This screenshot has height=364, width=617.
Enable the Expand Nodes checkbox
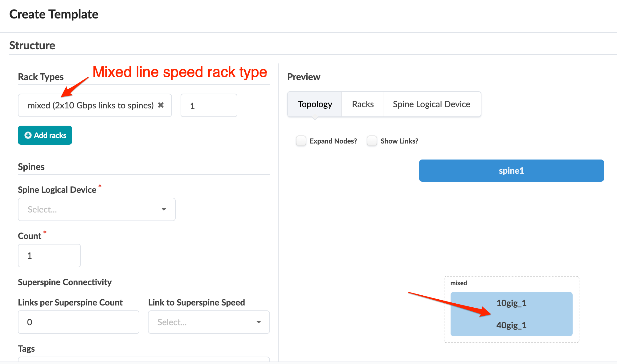pos(301,141)
